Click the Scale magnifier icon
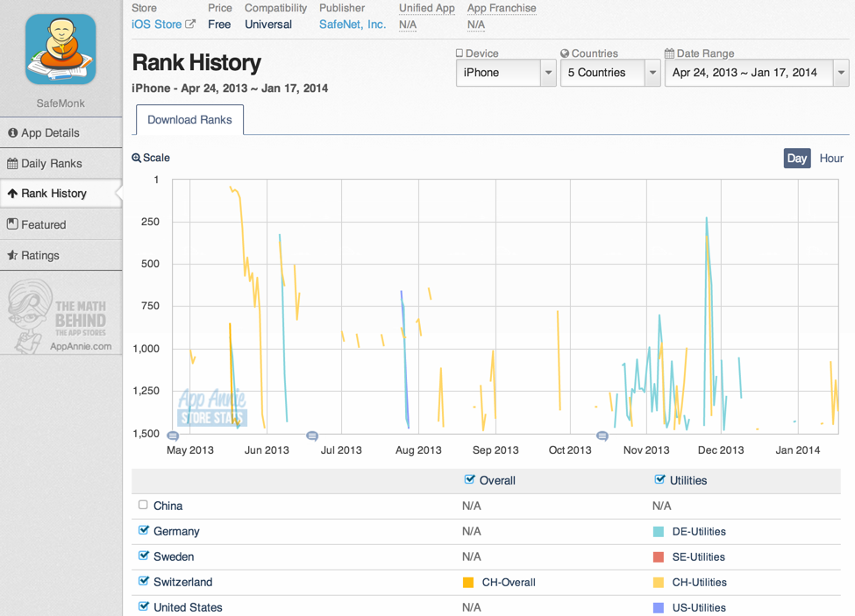 click(137, 158)
